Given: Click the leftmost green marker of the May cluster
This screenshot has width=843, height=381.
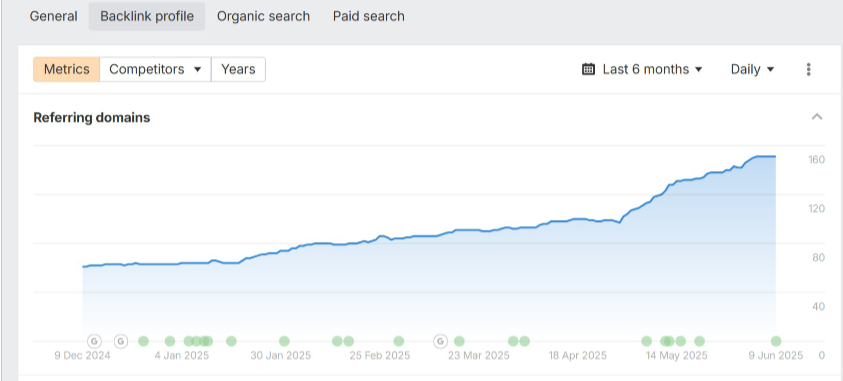Looking at the screenshot, I should (647, 341).
